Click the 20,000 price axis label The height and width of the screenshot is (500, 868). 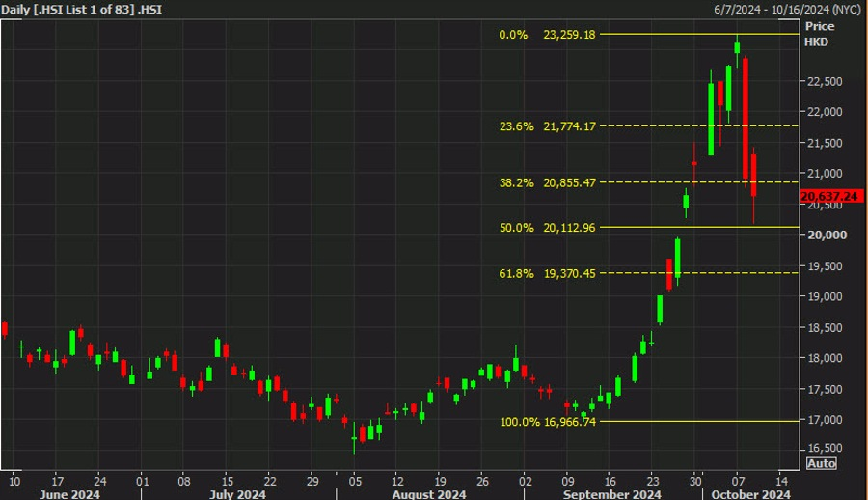click(x=827, y=235)
